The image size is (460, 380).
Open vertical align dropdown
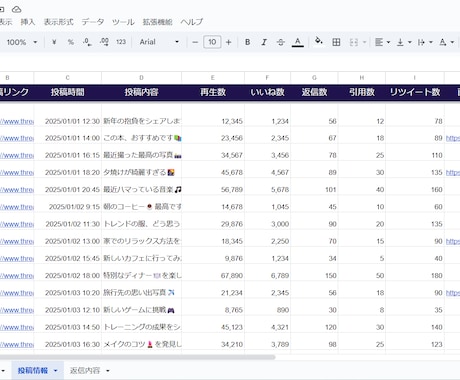pos(404,42)
